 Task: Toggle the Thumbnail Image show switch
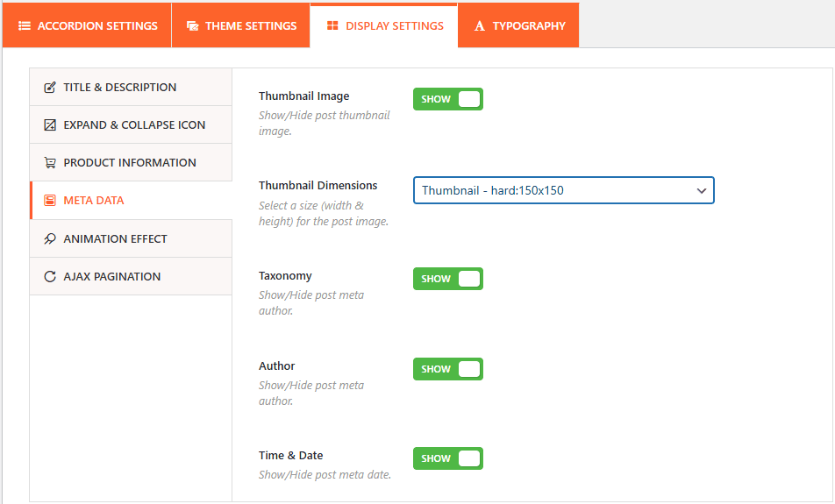(448, 99)
